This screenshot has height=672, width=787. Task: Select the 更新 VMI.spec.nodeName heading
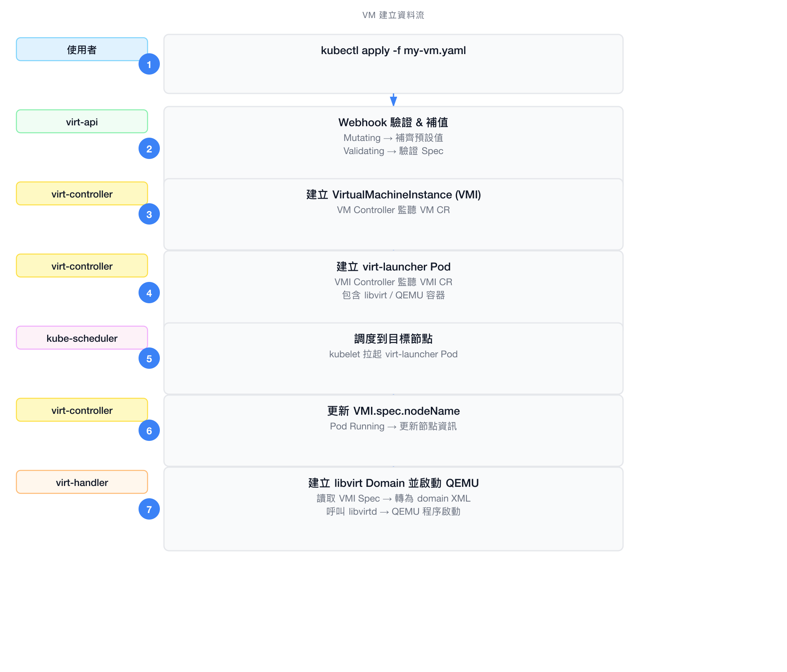pos(393,411)
